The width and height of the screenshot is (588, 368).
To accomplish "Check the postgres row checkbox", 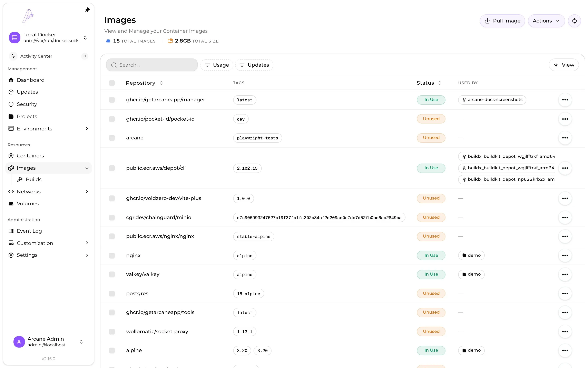I will point(112,294).
